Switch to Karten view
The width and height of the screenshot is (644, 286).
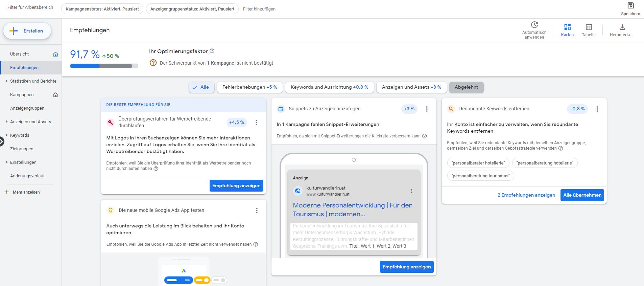[567, 30]
